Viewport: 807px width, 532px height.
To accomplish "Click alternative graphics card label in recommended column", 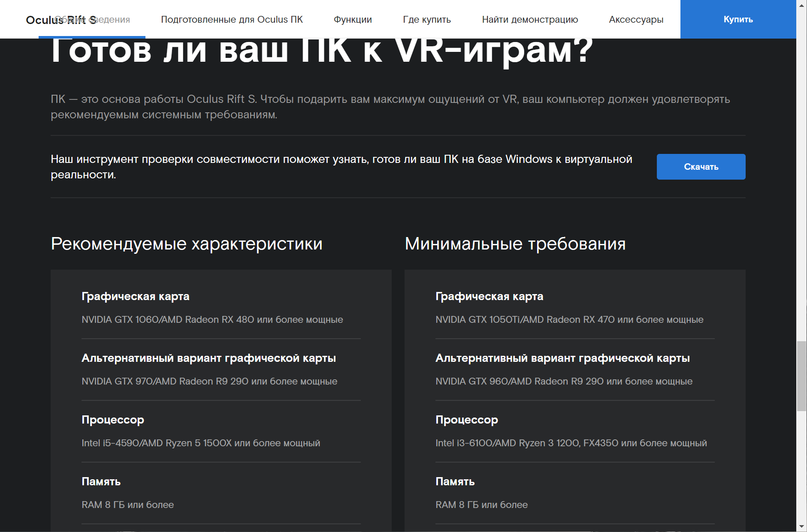I will click(x=209, y=358).
